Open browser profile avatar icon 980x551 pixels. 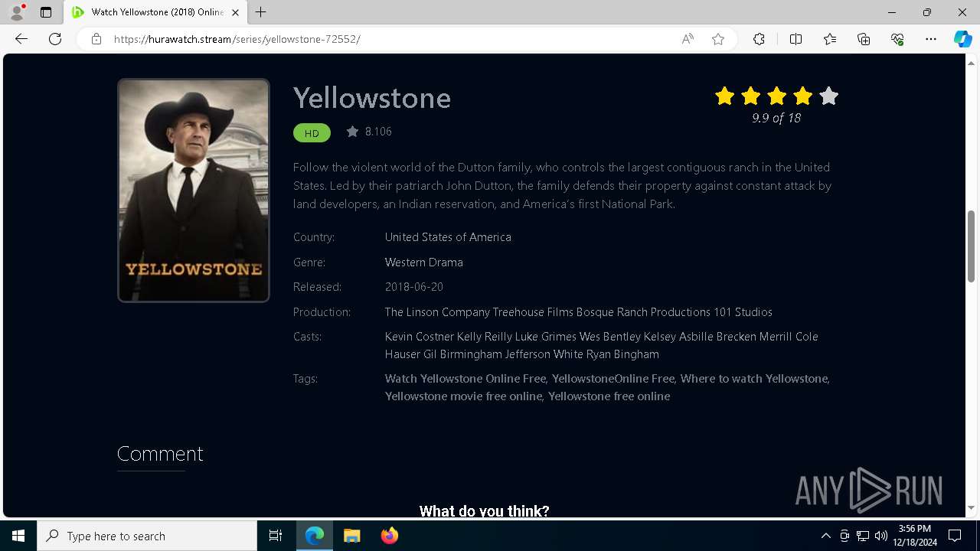[17, 12]
